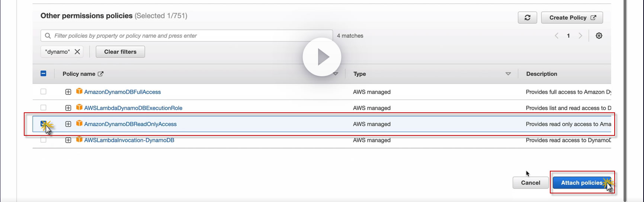This screenshot has height=202, width=644.
Task: Check the AWSLambdaInvocation-DynamoDB policy checkbox
Action: [43, 140]
